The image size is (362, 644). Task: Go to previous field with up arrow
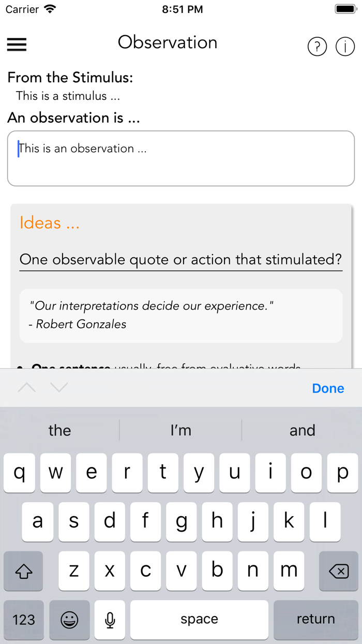27,388
